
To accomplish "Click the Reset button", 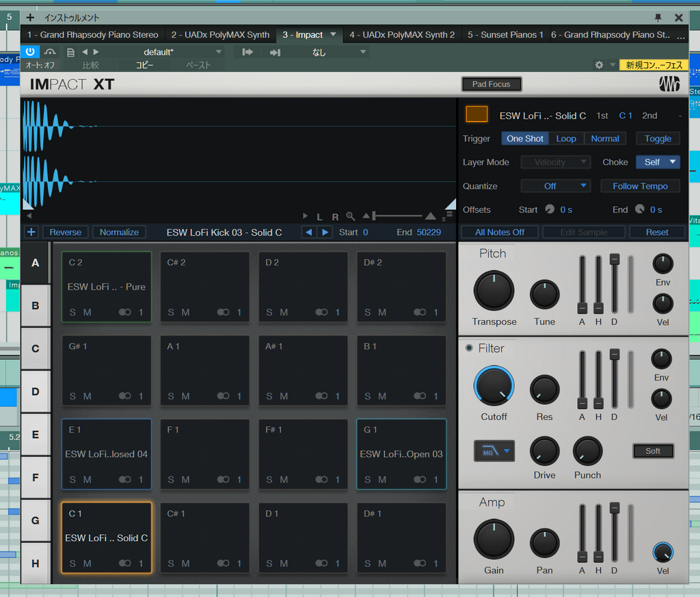I will click(x=657, y=232).
